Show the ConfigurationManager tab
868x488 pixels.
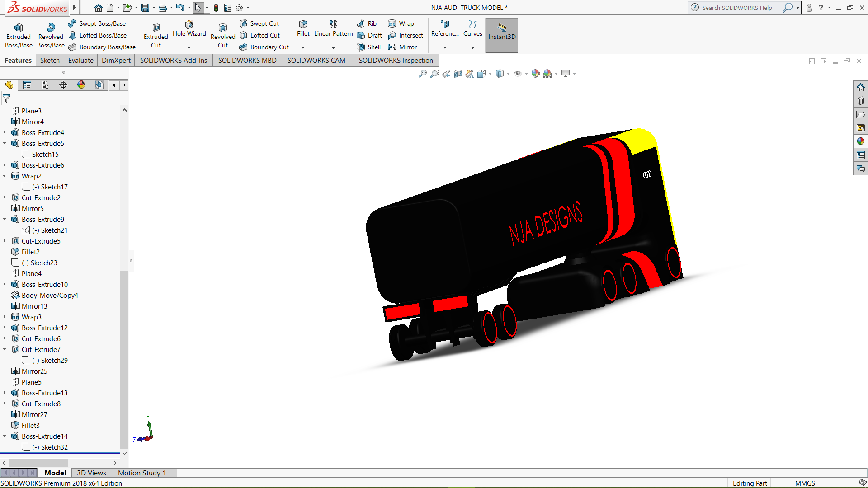tap(45, 85)
